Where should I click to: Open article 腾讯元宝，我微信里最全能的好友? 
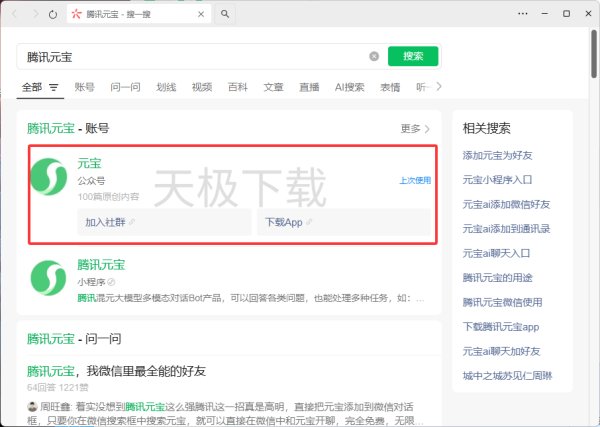[x=116, y=371]
